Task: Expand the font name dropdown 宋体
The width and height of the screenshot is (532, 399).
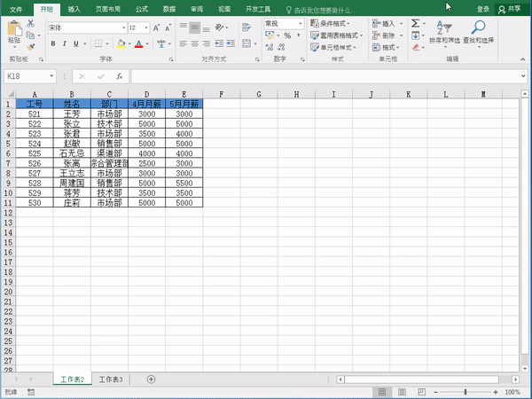Action: coord(121,27)
